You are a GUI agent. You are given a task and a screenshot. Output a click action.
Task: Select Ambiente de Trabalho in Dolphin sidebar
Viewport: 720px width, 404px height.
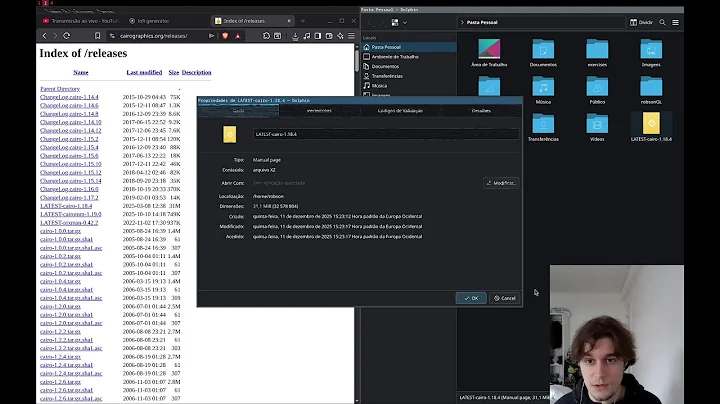point(409,56)
